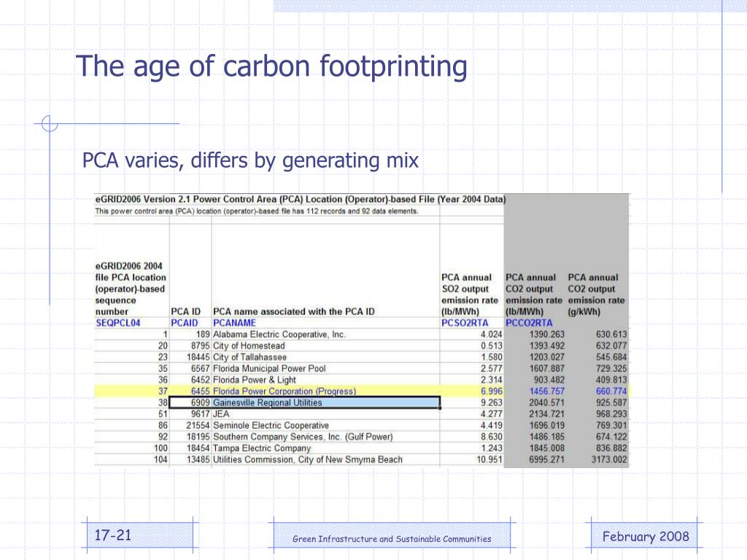Select the PCSO2RTA column code
The image size is (747, 560).
click(x=465, y=323)
